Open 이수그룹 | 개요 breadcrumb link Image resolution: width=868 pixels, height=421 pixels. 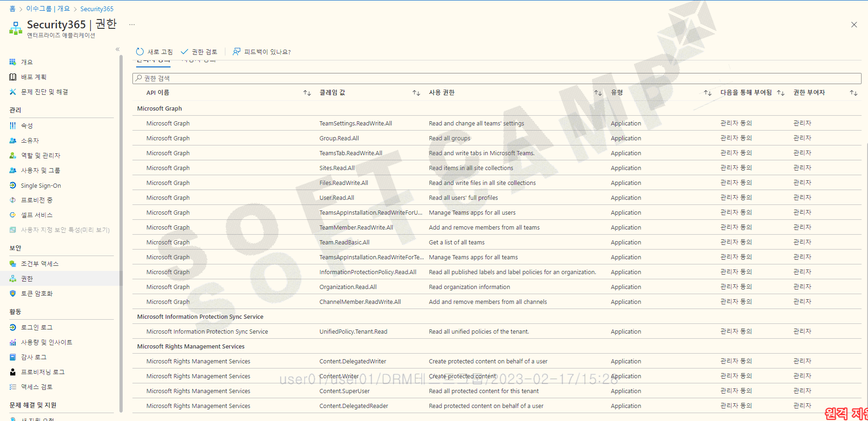point(48,9)
